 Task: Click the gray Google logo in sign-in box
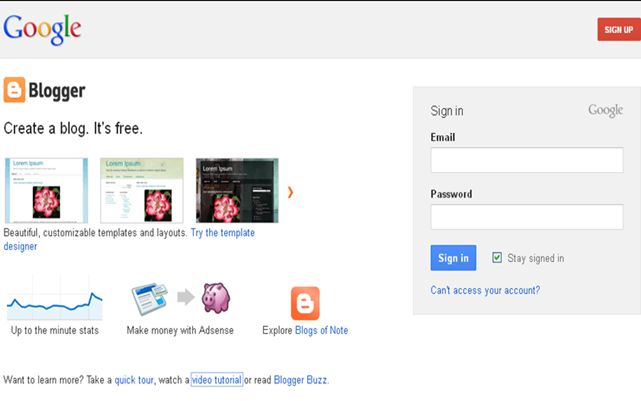(605, 110)
